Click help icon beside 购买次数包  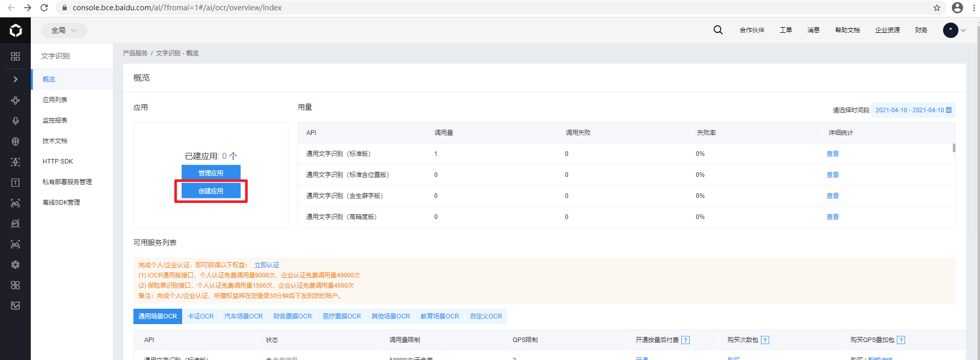coord(765,340)
